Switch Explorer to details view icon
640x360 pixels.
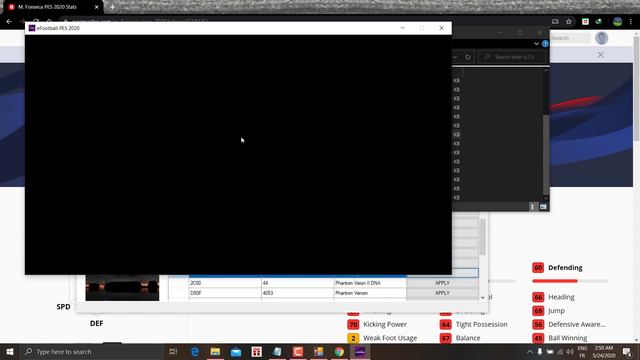click(532, 207)
